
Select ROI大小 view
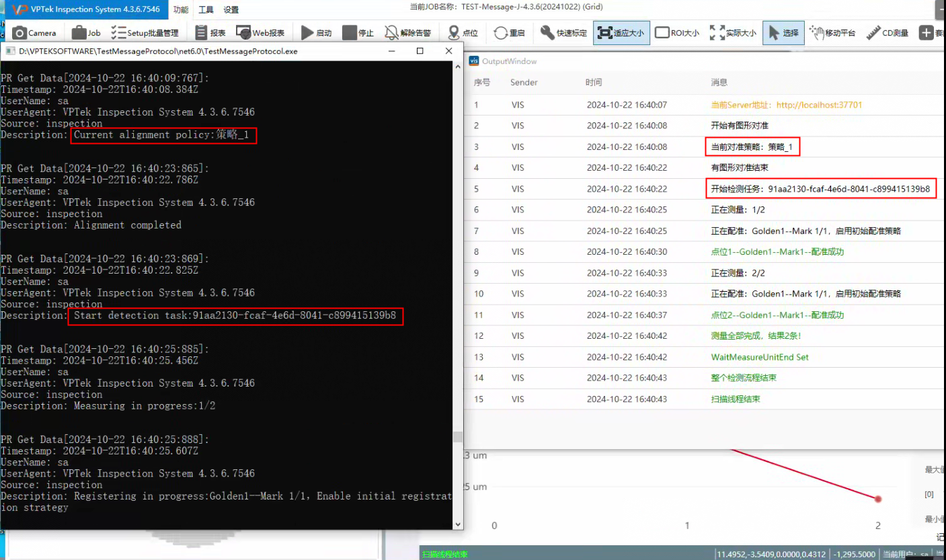click(x=677, y=32)
